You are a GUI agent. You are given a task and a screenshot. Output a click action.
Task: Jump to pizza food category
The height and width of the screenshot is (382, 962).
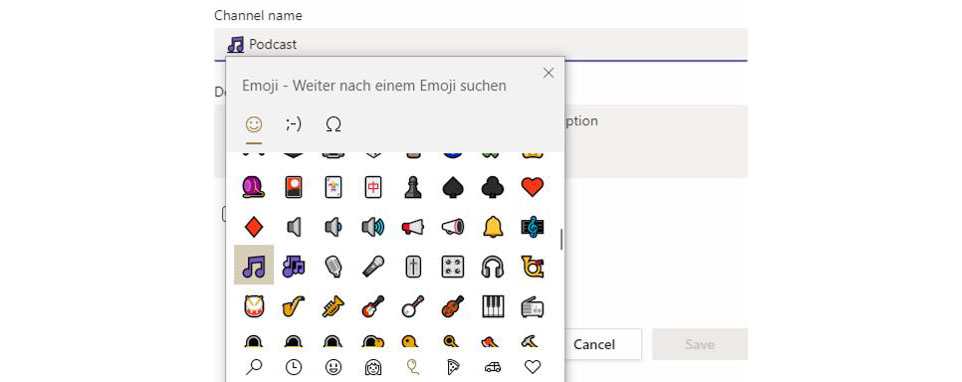453,367
